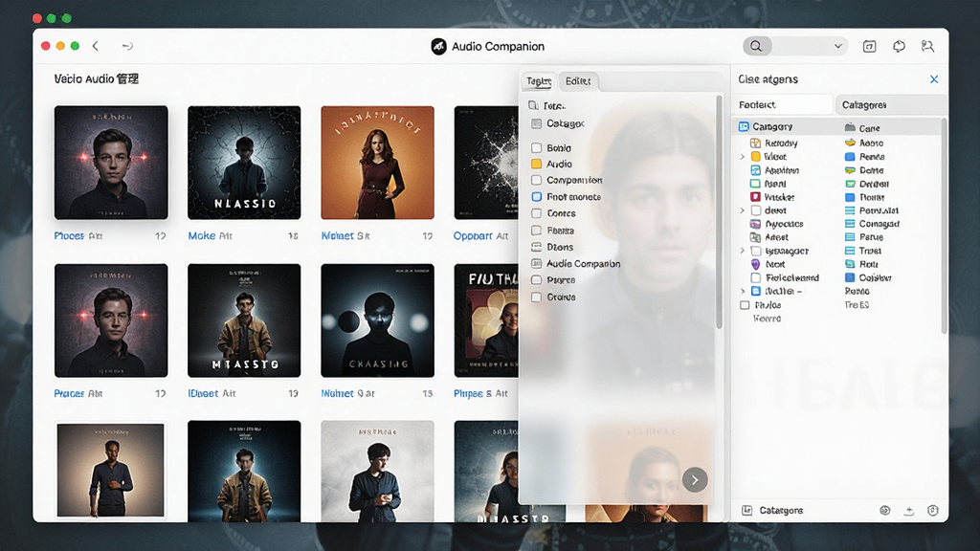This screenshot has width=980, height=551.
Task: Open the 'Moke' album title link
Action: point(202,236)
